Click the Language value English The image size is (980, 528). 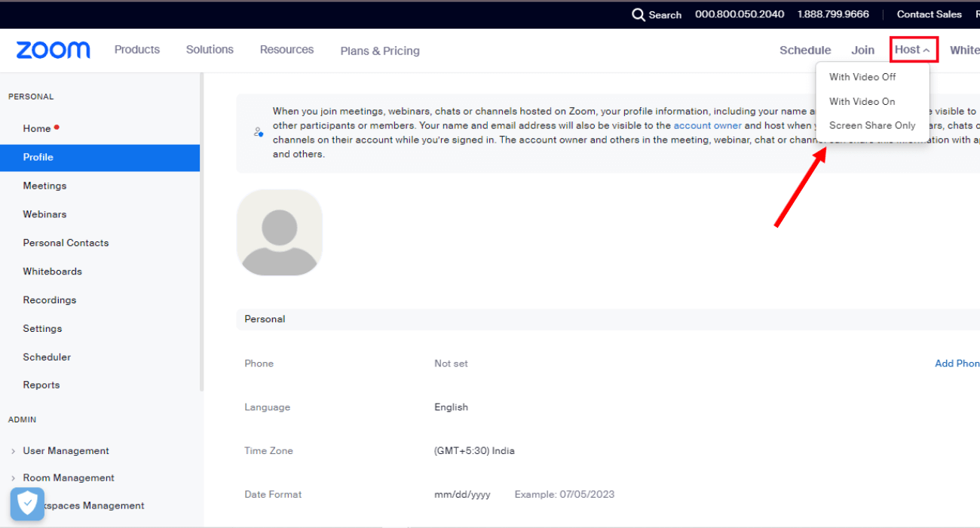point(451,407)
